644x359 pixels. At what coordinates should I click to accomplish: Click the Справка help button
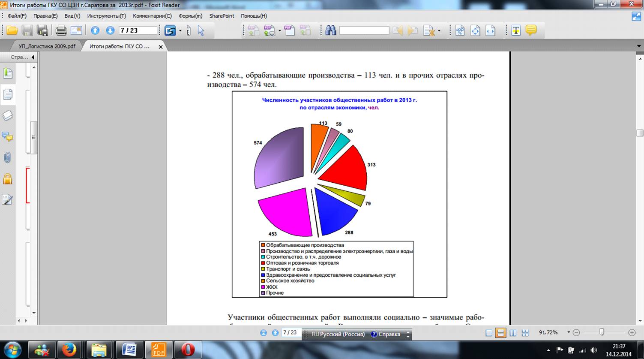(385, 334)
